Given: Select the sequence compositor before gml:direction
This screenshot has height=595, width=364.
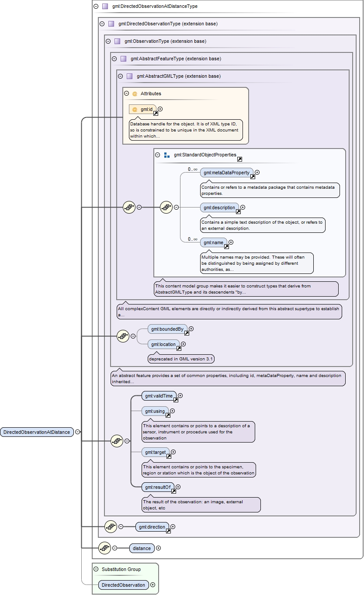Looking at the screenshot, I should [x=111, y=527].
